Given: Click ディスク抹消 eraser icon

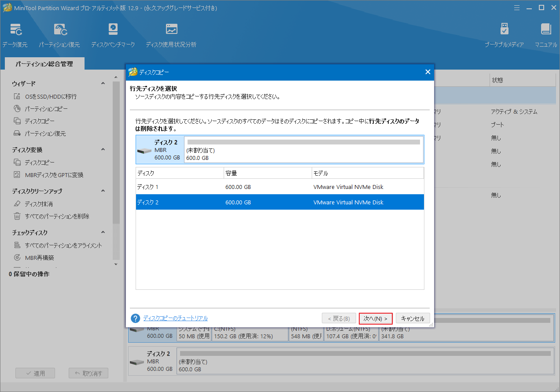Looking at the screenshot, I should coord(17,204).
